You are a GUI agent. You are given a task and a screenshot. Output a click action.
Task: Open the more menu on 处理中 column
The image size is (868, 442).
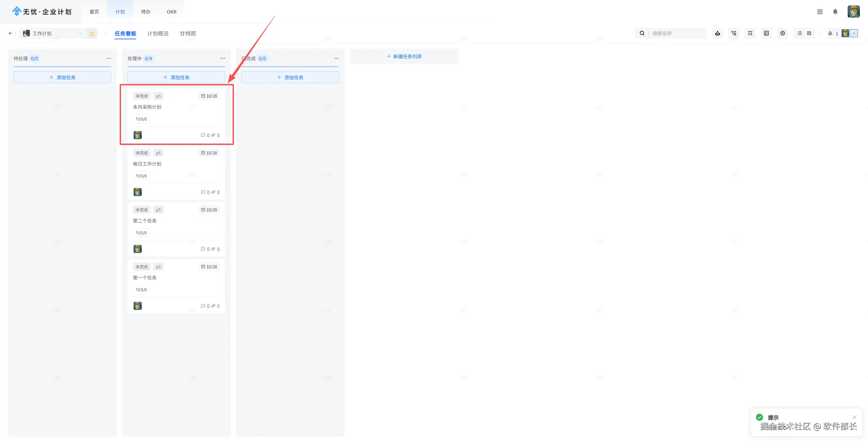pyautogui.click(x=222, y=58)
